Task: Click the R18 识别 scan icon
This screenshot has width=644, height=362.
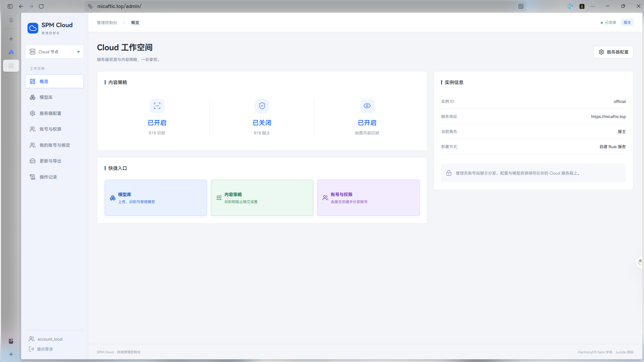Action: pyautogui.click(x=157, y=106)
